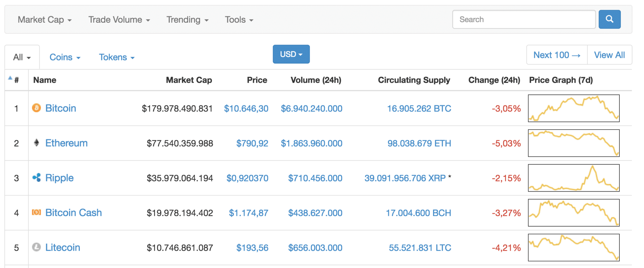Open the Coins filter dropdown

[65, 57]
